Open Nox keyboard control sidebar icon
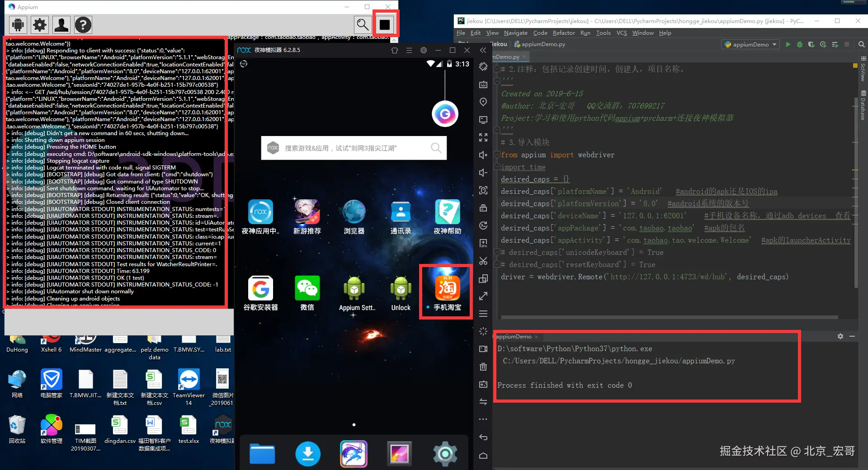Viewport: 868px width, 470px height. pos(483,85)
